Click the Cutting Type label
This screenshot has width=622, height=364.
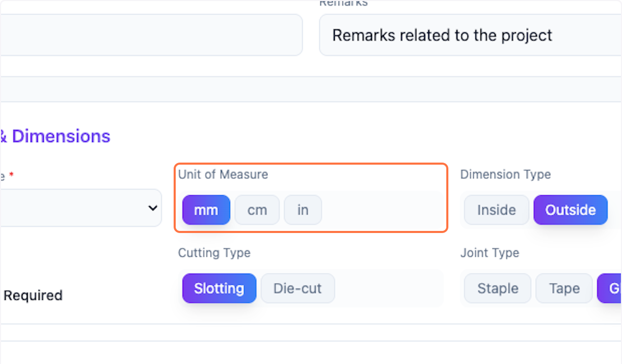pyautogui.click(x=214, y=253)
